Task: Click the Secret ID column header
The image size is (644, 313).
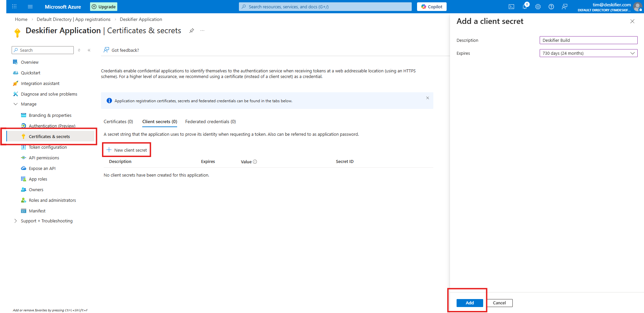Action: click(345, 162)
